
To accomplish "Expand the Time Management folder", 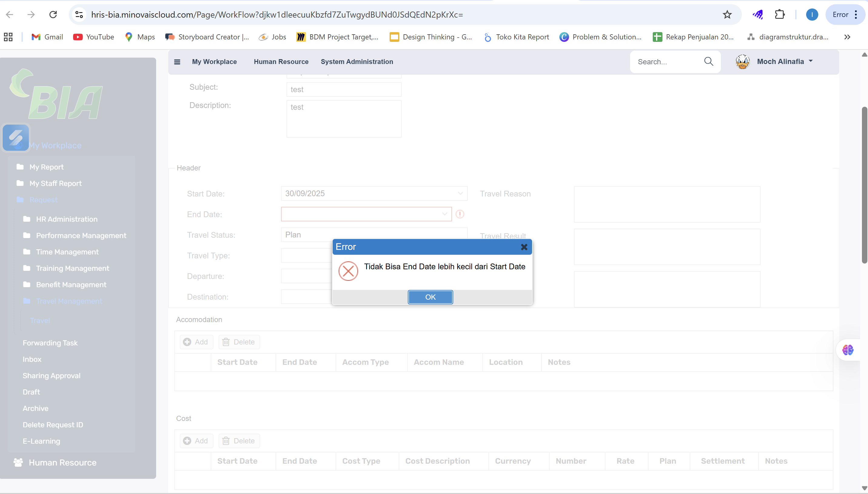I will pyautogui.click(x=67, y=252).
